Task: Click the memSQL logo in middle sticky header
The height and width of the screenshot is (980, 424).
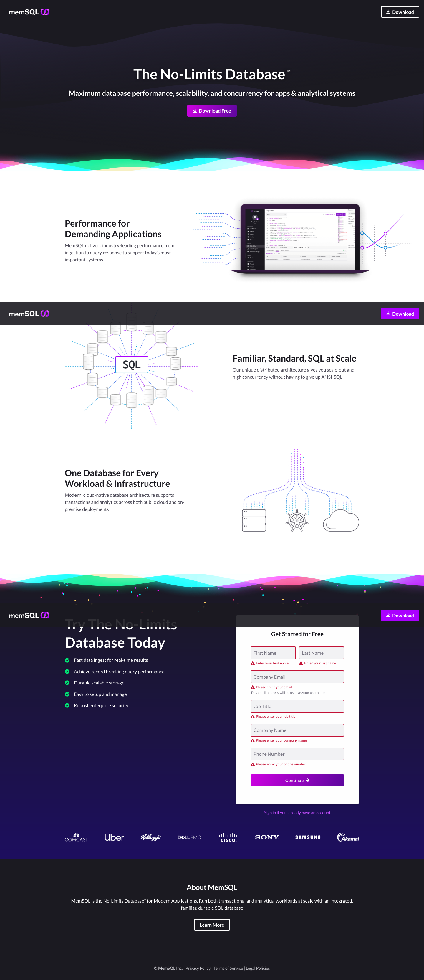Action: [29, 314]
